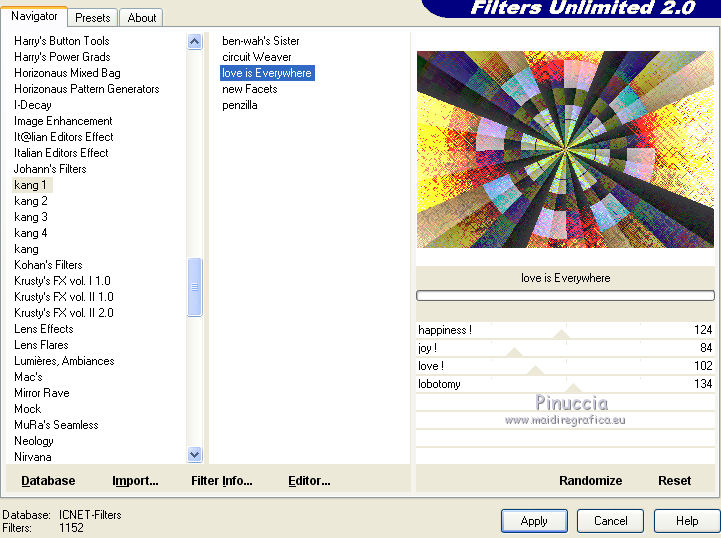Select kang 3 category
Viewport: 721px width, 538px height.
(x=31, y=217)
